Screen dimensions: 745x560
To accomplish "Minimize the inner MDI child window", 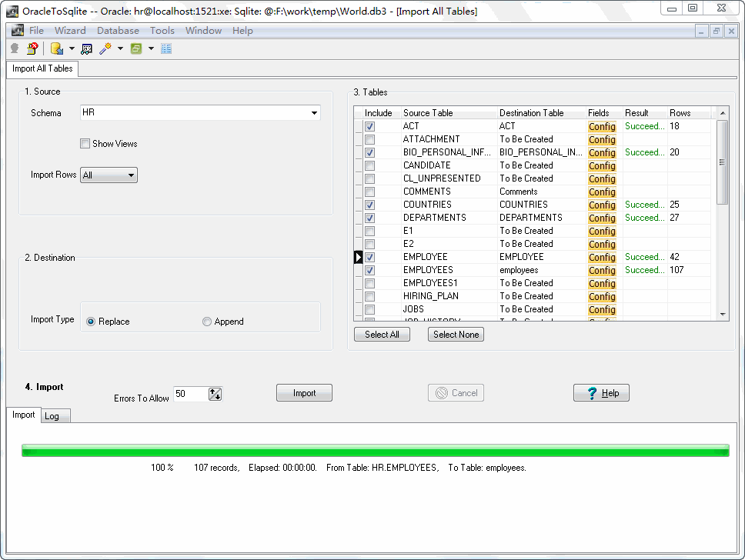I will click(701, 32).
